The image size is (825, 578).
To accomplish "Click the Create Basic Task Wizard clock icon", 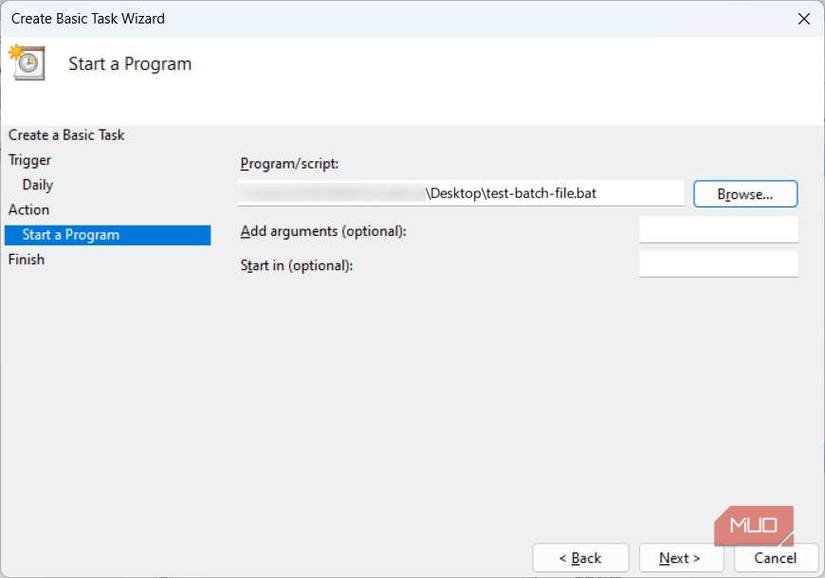I will pyautogui.click(x=29, y=62).
